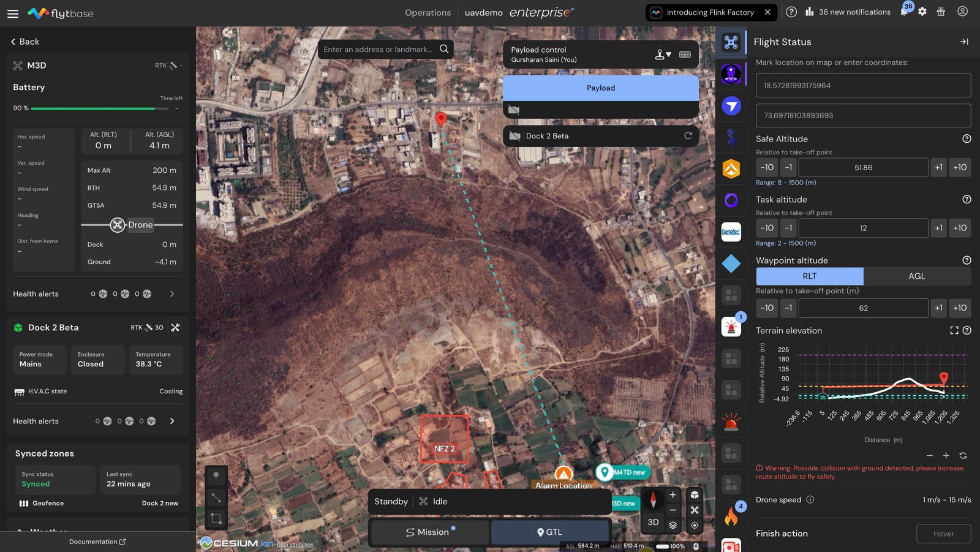The image size is (980, 552).
Task: Zoom in the terrain elevation chart
Action: coord(946,456)
